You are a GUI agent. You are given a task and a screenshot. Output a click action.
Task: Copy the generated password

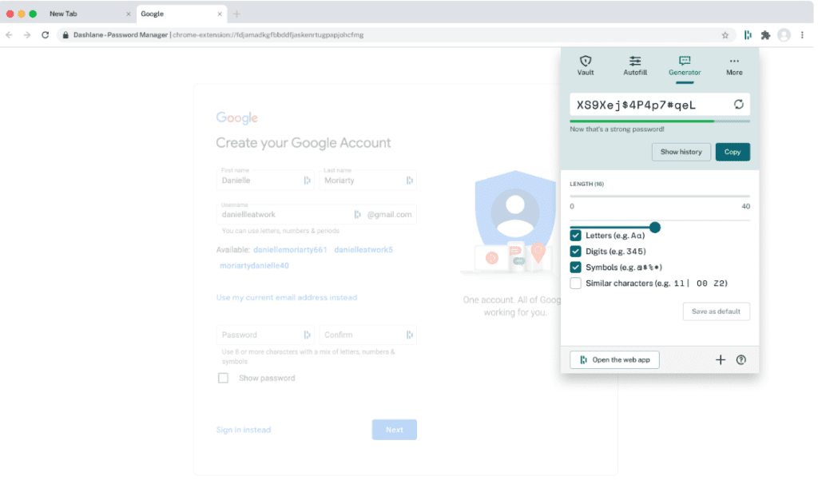(732, 152)
